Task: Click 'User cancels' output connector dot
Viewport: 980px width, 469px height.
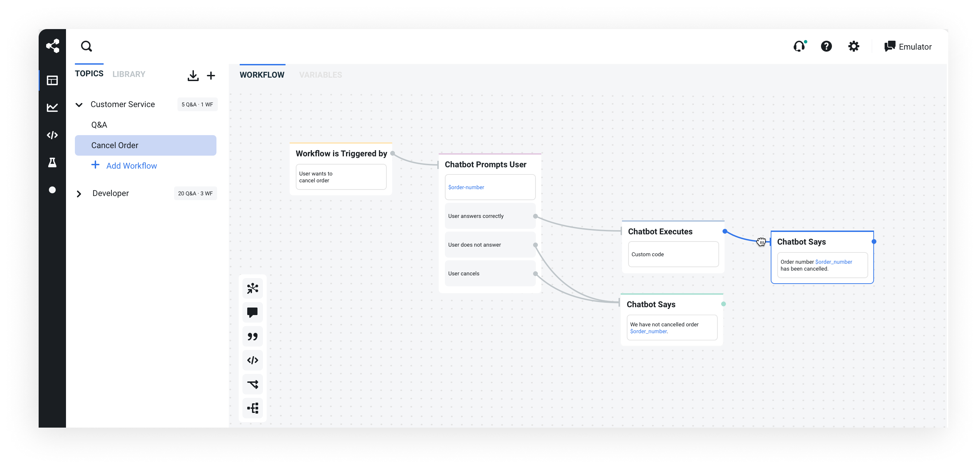Action: (535, 274)
